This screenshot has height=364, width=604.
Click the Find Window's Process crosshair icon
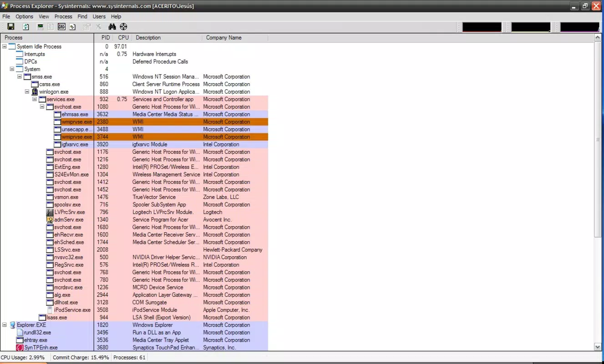click(123, 27)
